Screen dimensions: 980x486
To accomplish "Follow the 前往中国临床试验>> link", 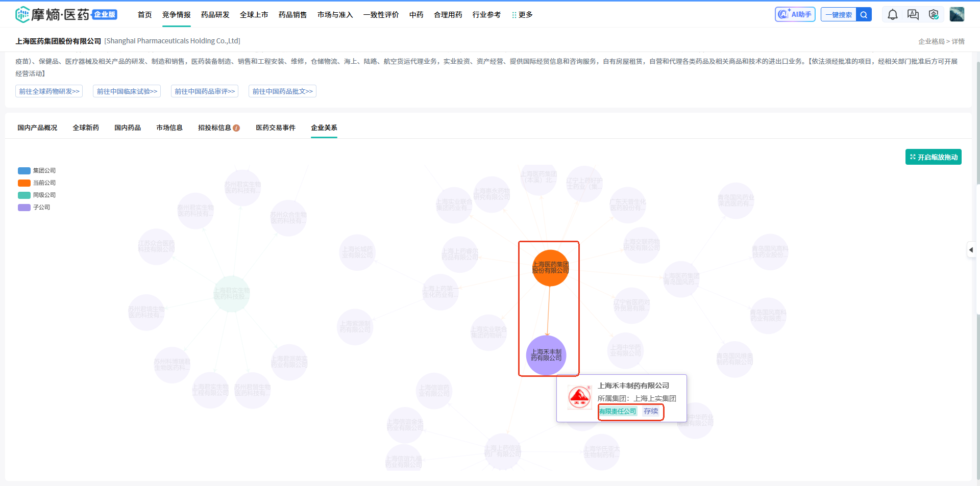I will click(x=127, y=91).
